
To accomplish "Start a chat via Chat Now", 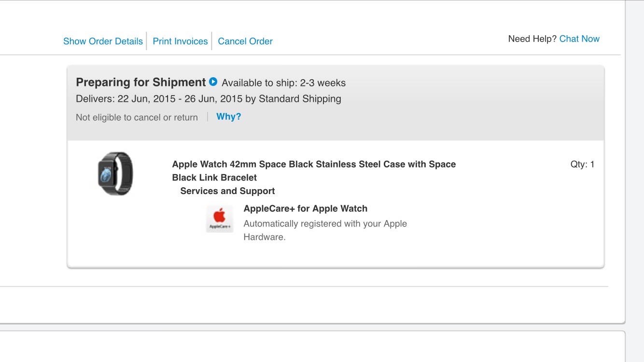I will click(x=579, y=39).
